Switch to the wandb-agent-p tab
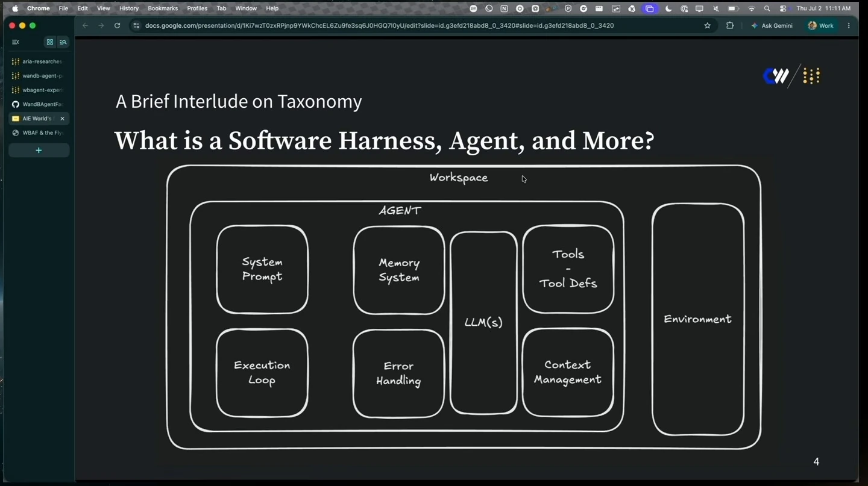This screenshot has height=486, width=868. [x=39, y=76]
